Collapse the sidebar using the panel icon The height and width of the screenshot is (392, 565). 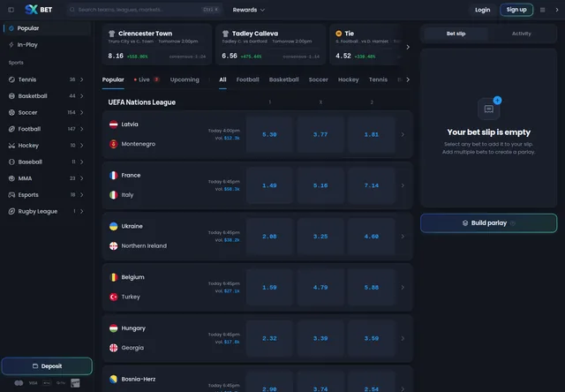tap(11, 10)
